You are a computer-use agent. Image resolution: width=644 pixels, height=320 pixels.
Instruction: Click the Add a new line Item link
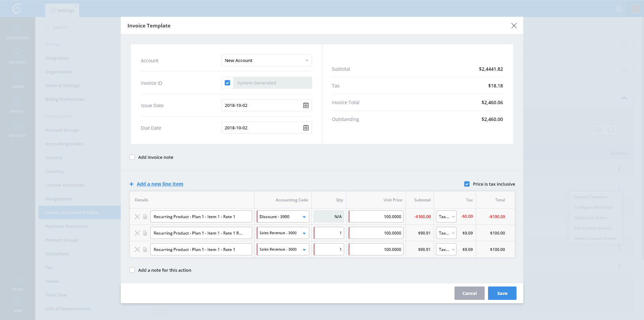coord(160,184)
